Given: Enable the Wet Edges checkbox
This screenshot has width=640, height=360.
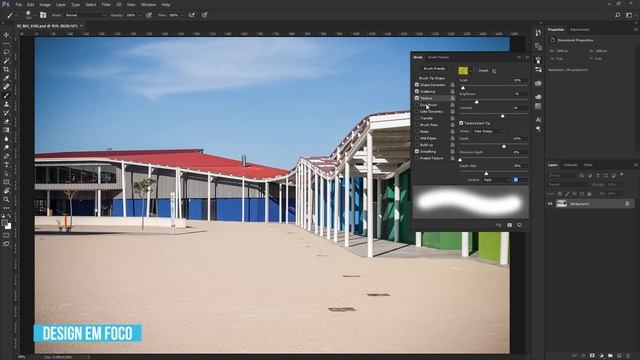Looking at the screenshot, I should [417, 138].
